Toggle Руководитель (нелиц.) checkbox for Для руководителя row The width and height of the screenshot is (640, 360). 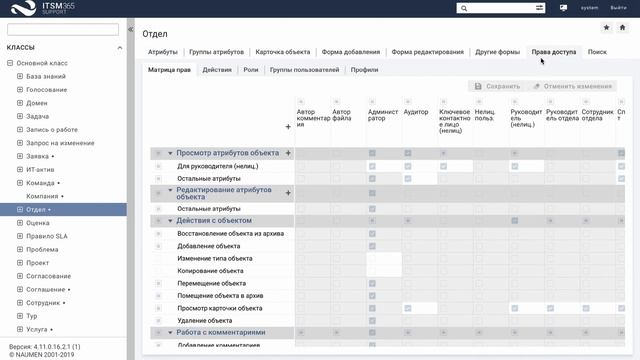[x=515, y=166]
